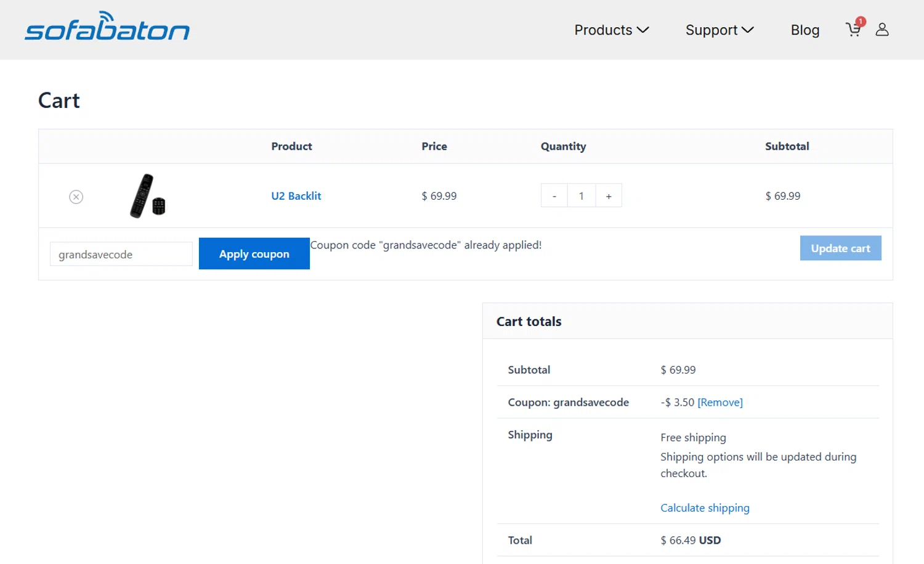
Task: Click the Price column header
Action: (434, 146)
